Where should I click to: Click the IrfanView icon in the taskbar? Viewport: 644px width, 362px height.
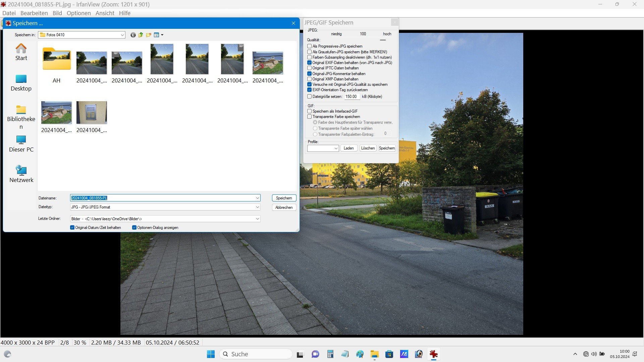click(x=434, y=354)
